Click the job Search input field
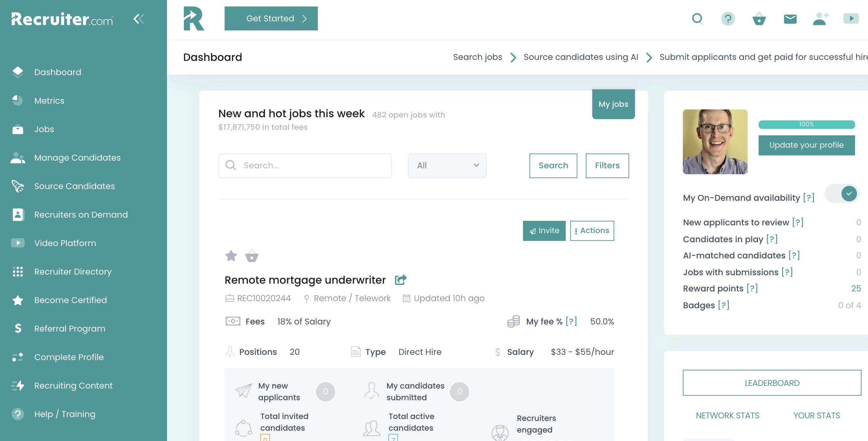Viewport: 868px width, 441px height. click(305, 165)
